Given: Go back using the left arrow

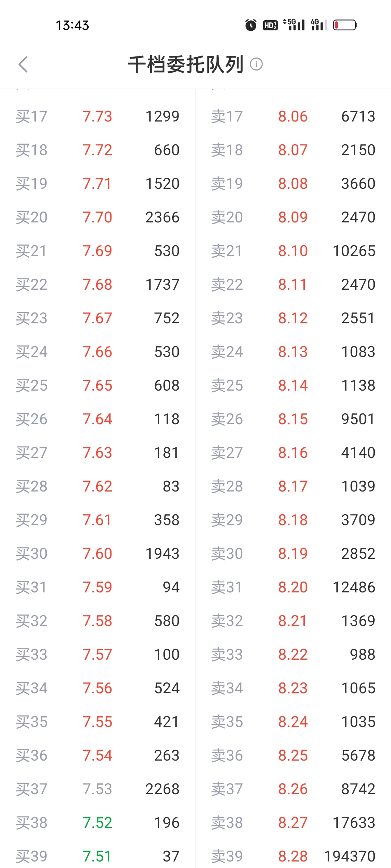Looking at the screenshot, I should pyautogui.click(x=23, y=65).
